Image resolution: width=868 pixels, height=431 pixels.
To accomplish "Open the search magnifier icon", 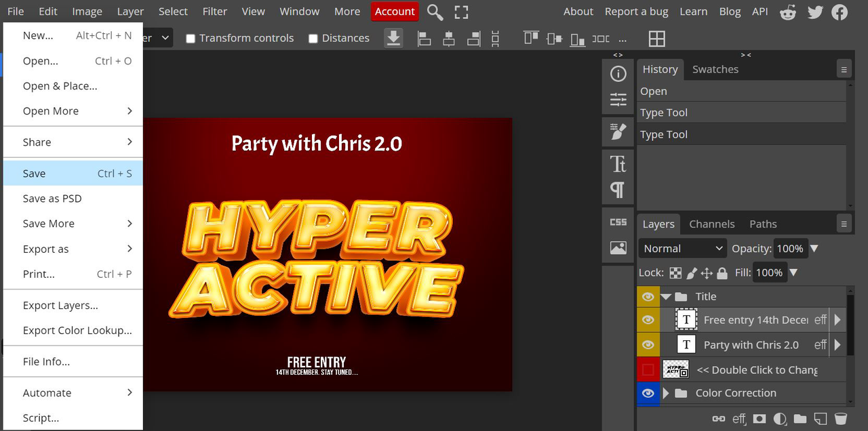I will tap(435, 12).
